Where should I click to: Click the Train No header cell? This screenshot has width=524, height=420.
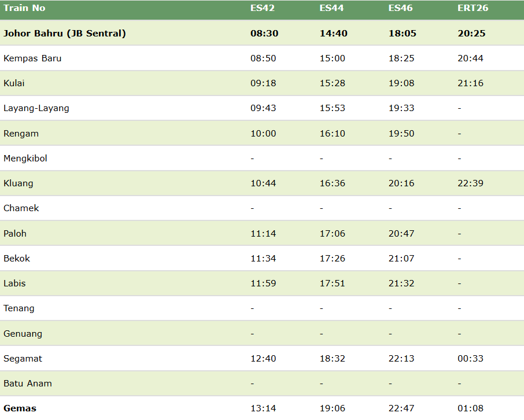click(x=23, y=9)
